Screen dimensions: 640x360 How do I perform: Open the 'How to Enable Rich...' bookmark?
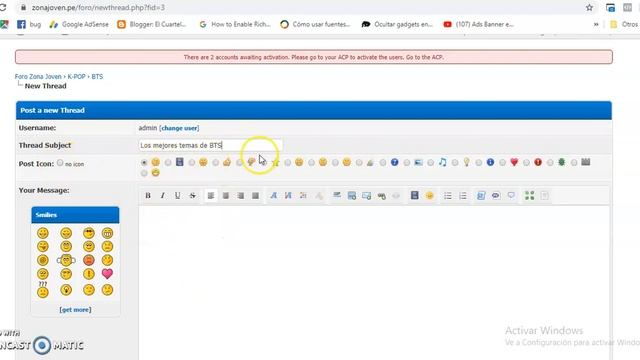[x=235, y=24]
